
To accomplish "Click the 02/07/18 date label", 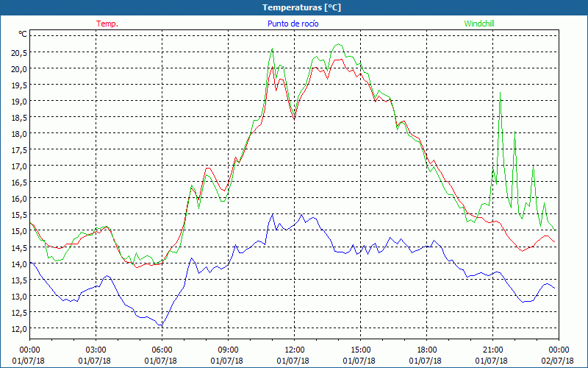I will pyautogui.click(x=558, y=361).
